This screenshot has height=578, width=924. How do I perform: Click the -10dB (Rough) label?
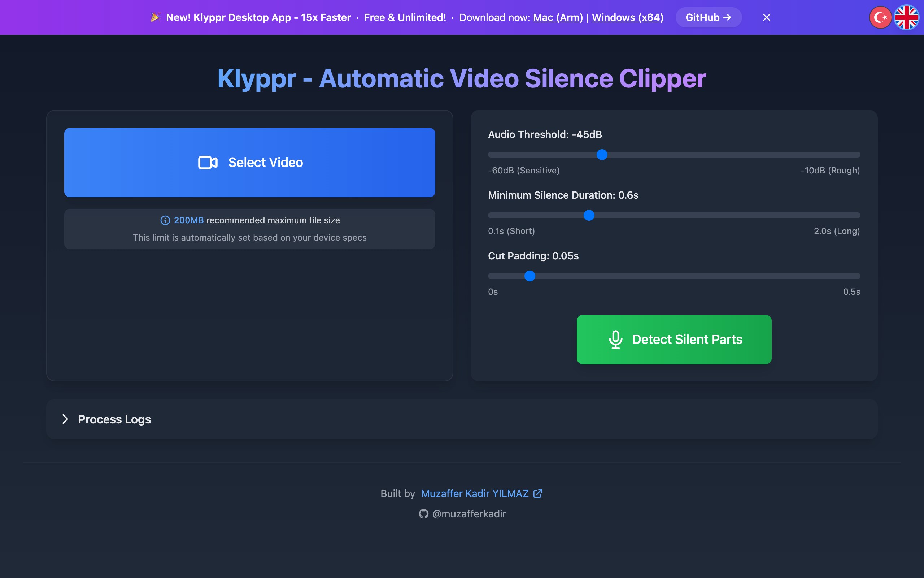(830, 171)
